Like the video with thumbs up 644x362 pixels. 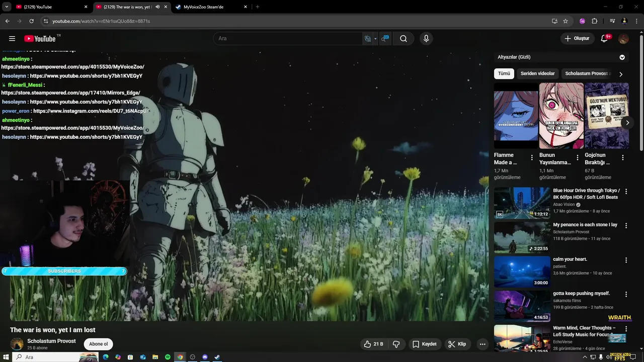[373, 344]
